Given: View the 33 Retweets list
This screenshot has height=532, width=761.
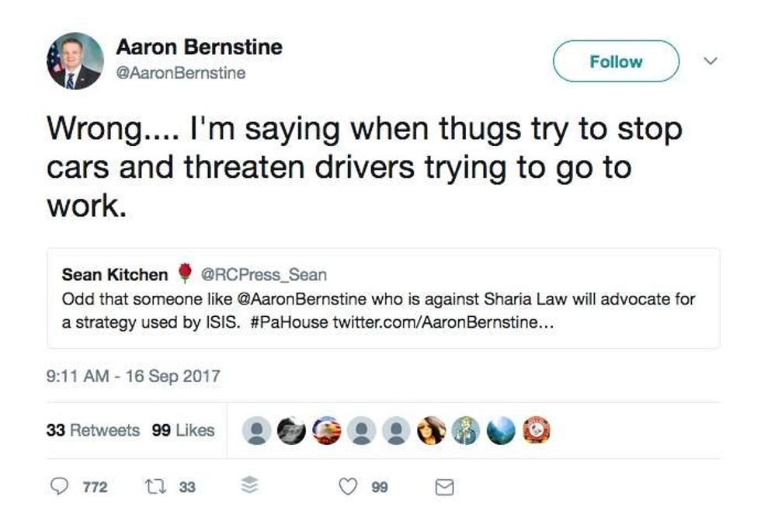Looking at the screenshot, I should click(x=93, y=430).
